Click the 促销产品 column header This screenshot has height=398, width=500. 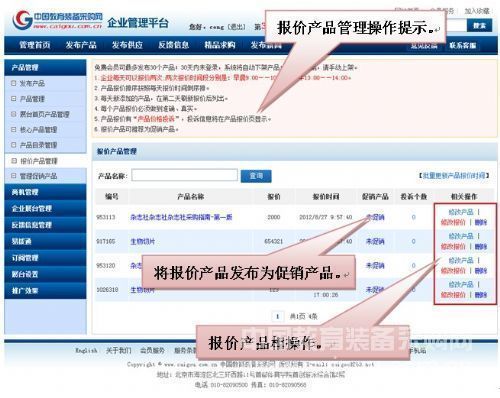click(375, 197)
